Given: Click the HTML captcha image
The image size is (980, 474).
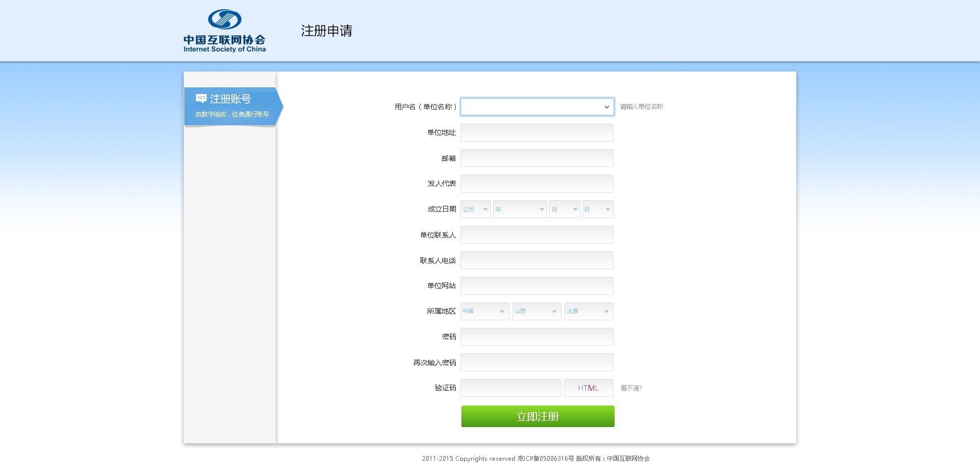Looking at the screenshot, I should (x=589, y=388).
